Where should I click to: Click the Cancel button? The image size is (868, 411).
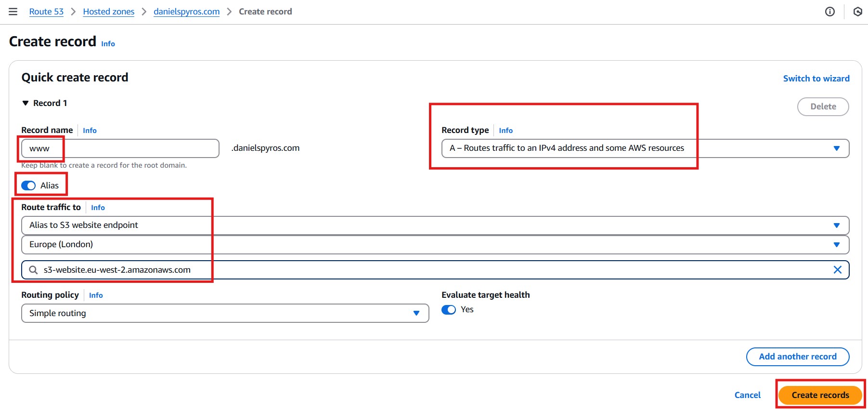point(747,395)
